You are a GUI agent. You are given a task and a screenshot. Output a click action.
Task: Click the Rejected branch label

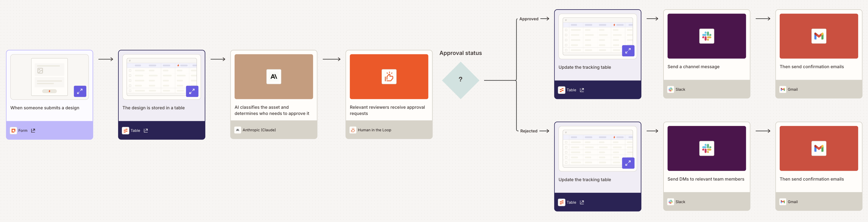(x=529, y=131)
